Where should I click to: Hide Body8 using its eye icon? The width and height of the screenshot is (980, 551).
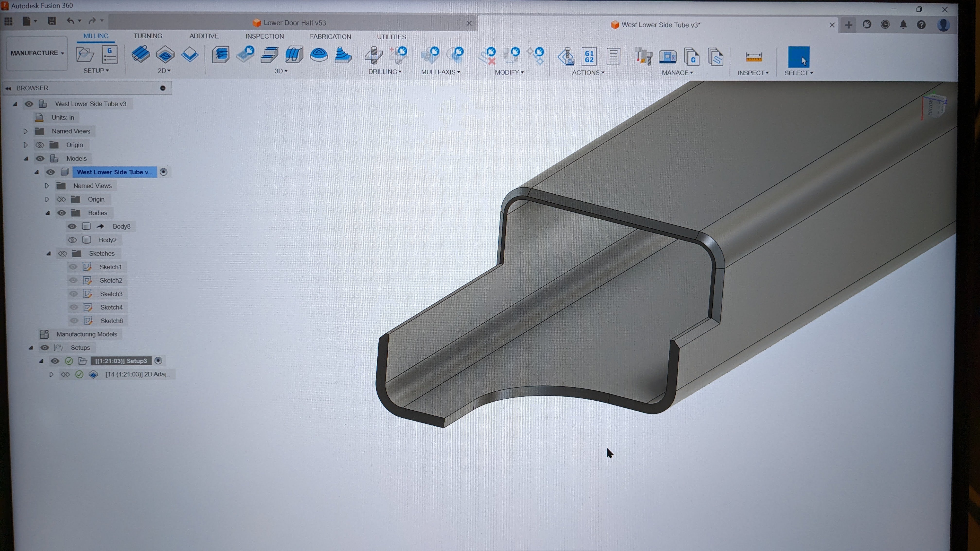coord(71,227)
